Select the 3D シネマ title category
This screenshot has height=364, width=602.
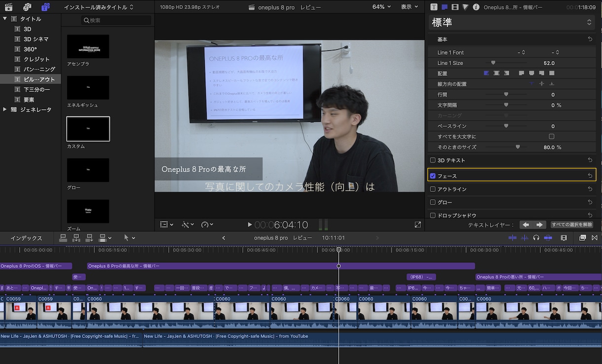pos(36,39)
